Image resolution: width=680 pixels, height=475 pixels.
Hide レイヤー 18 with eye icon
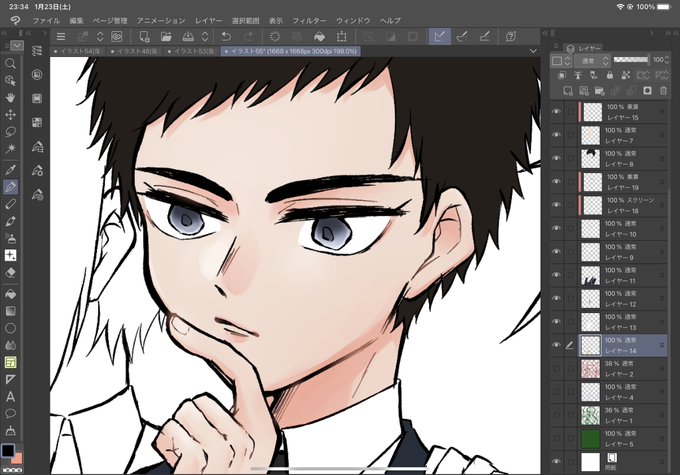point(556,205)
